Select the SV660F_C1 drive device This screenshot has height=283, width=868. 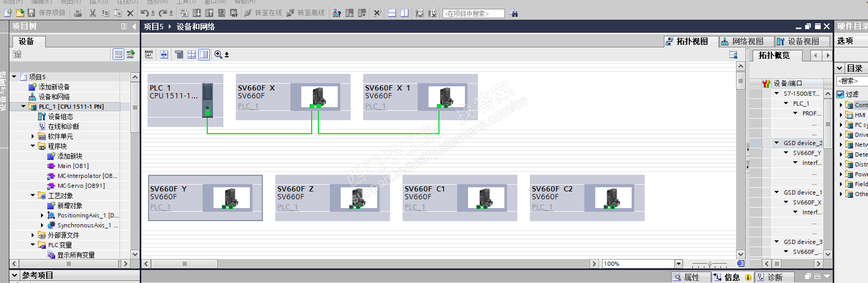(x=460, y=198)
